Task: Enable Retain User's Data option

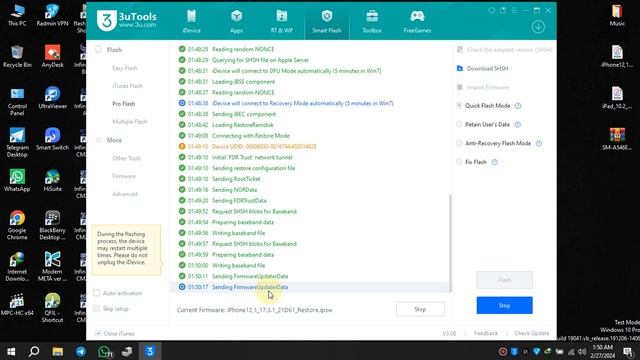Action: tap(460, 124)
